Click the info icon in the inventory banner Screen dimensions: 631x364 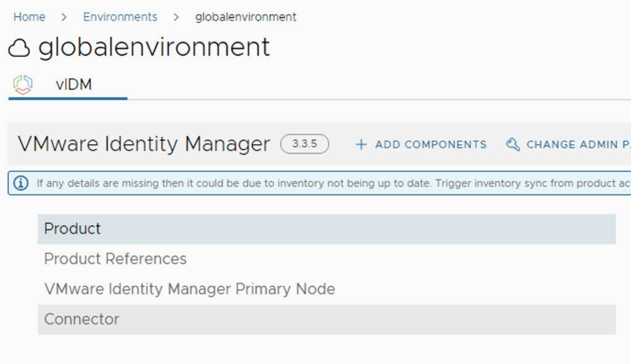(x=21, y=183)
